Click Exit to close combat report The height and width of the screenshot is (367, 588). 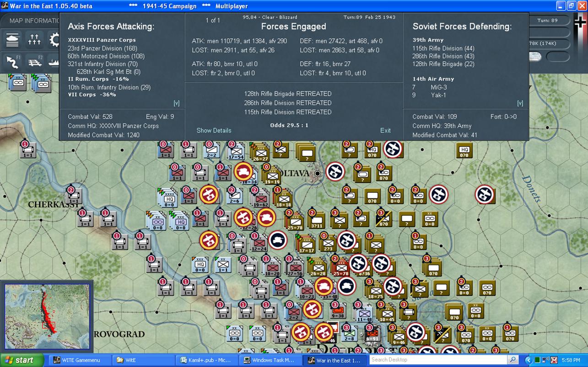tap(385, 130)
